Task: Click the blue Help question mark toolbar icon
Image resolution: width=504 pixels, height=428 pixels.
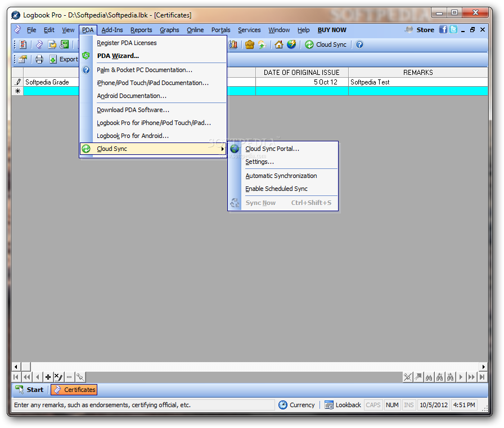Action: tap(359, 44)
